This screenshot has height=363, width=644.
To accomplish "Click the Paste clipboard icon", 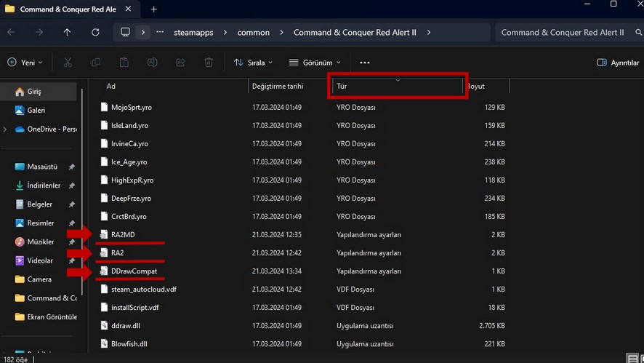I will (x=124, y=63).
